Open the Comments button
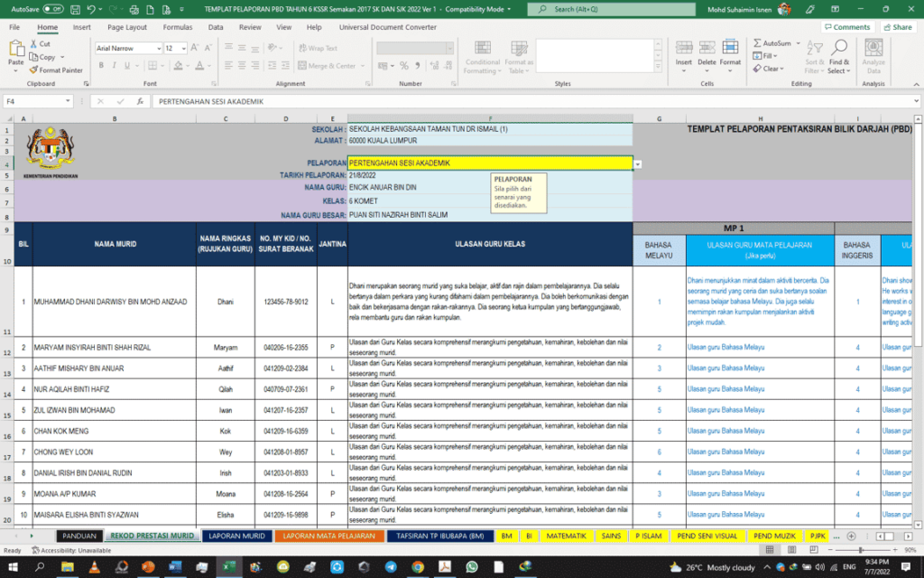This screenshot has height=578, width=924. 847,27
